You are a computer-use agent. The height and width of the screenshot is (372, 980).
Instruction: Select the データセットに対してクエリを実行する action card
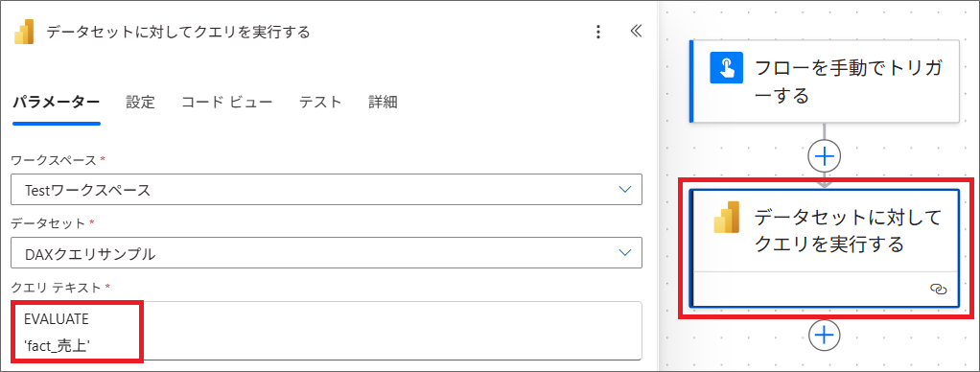[x=825, y=247]
